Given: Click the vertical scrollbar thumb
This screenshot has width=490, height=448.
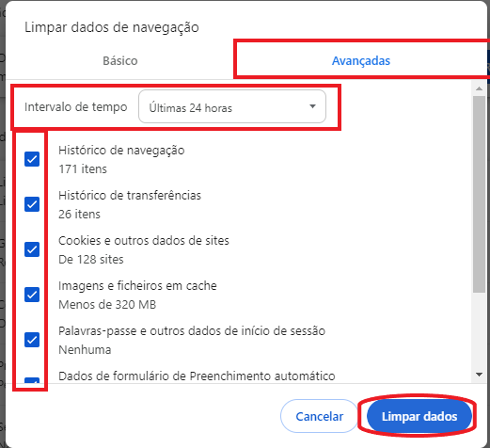Looking at the screenshot, I should pos(479,195).
